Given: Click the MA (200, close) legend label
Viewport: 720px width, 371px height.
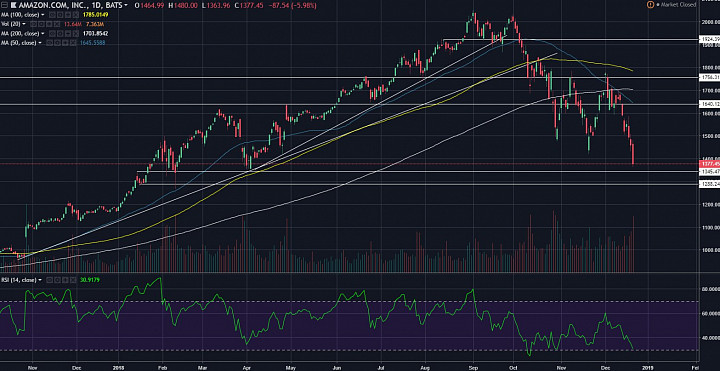Looking at the screenshot, I should [20, 34].
